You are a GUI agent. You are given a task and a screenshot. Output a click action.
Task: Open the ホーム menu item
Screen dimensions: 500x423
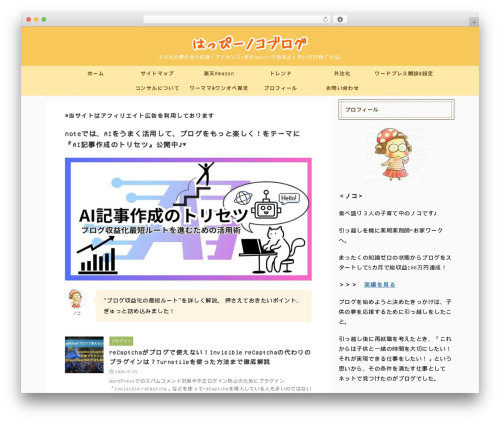[x=96, y=74]
